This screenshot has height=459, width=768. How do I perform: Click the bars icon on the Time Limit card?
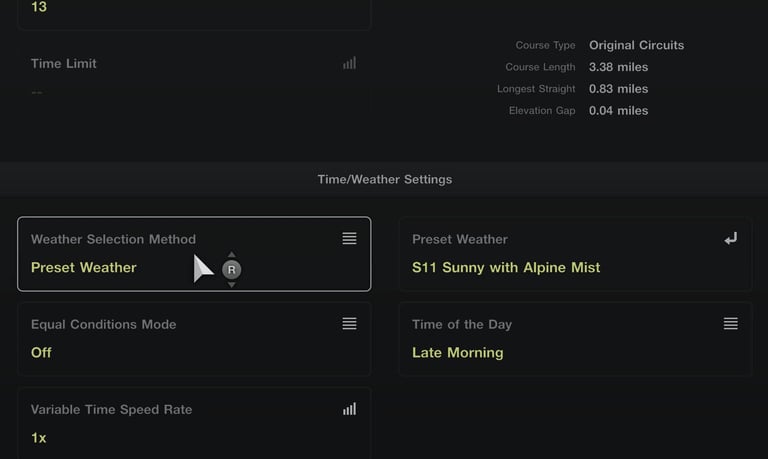click(x=349, y=63)
